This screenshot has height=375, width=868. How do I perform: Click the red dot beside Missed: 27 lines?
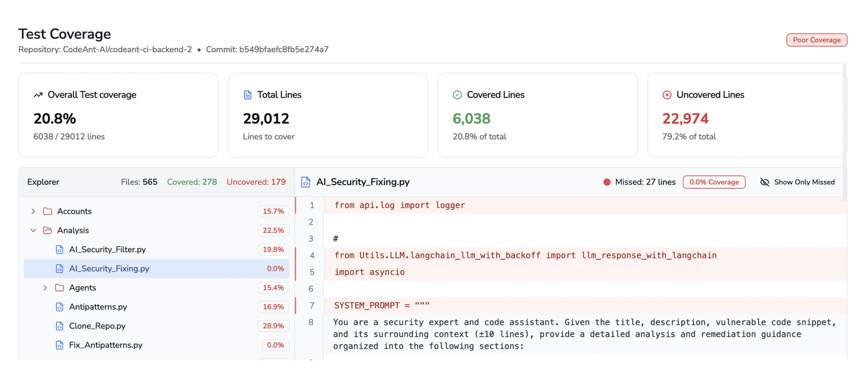607,182
